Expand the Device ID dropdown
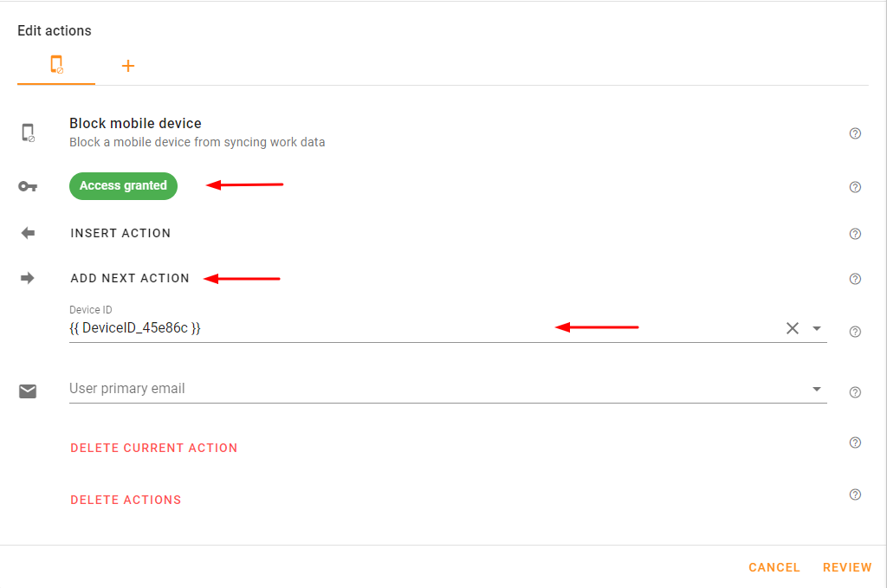This screenshot has height=588, width=887. tap(816, 328)
